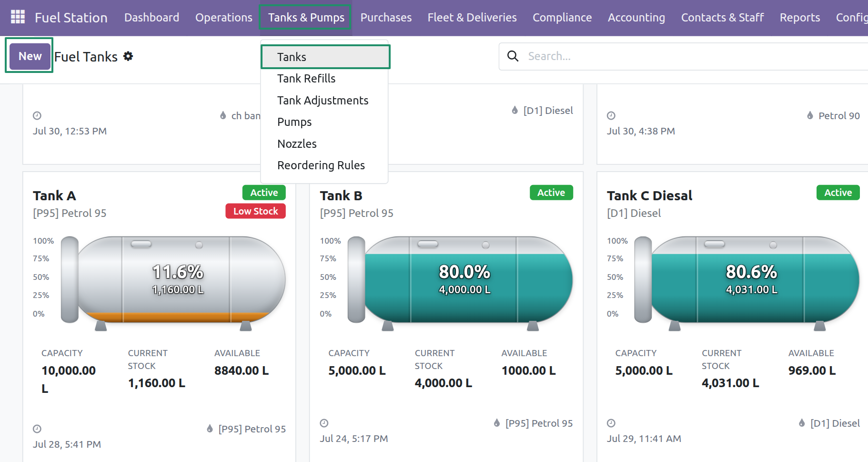Click Tank B's 4,000.00 L current stock value

tap(444, 383)
